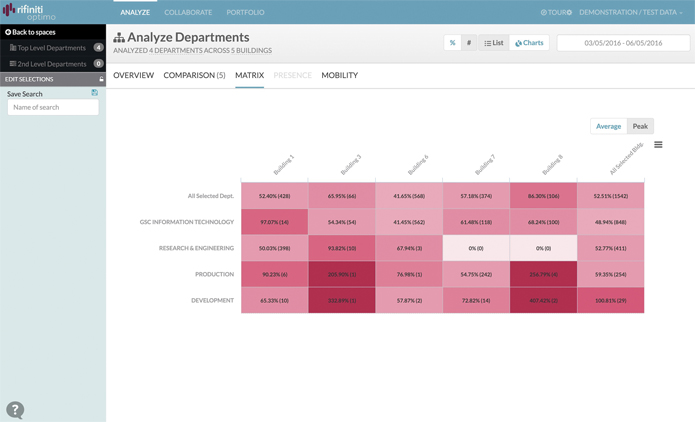Toggle the number (#) display mode
The width and height of the screenshot is (695, 422).
click(469, 43)
